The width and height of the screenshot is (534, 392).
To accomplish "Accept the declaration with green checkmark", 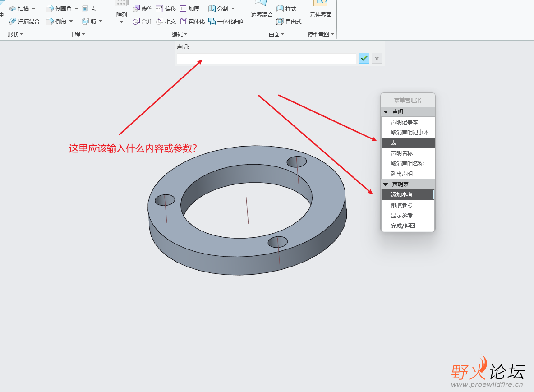I will [x=364, y=59].
